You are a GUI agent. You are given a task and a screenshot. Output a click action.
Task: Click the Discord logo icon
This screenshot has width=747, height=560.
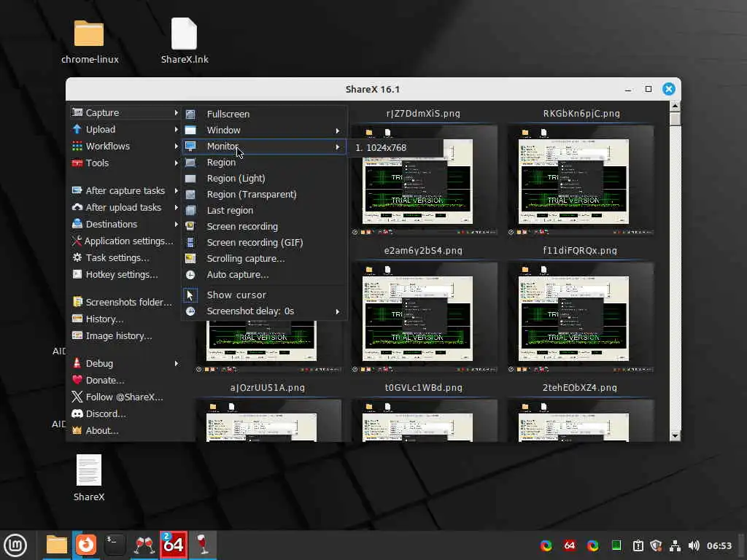coord(77,413)
